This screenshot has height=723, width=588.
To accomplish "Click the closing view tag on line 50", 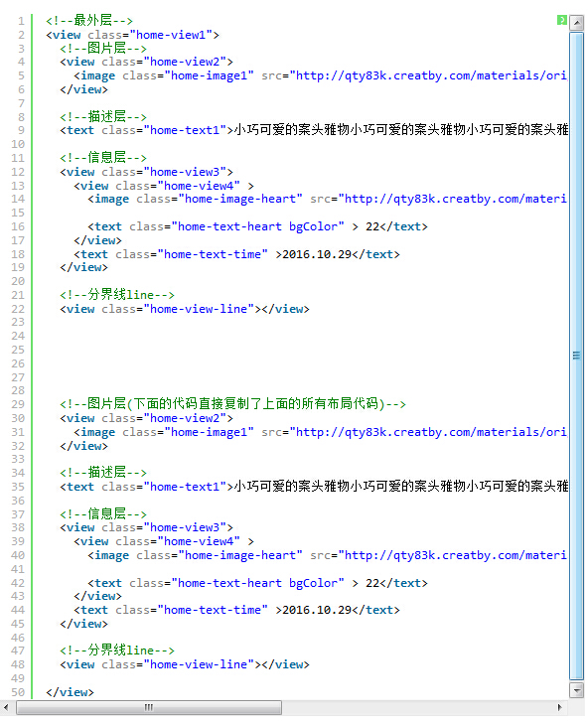I will pyautogui.click(x=70, y=692).
